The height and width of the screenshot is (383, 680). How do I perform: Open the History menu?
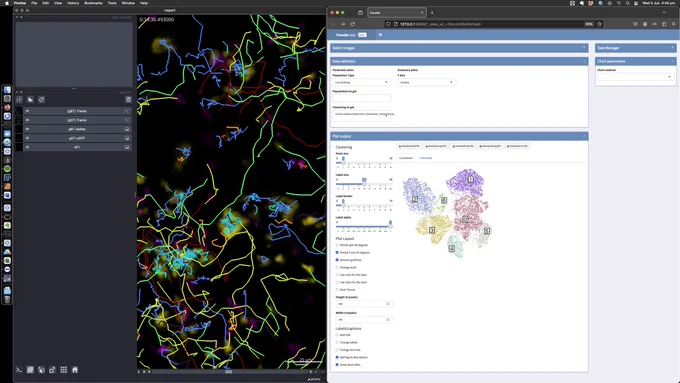coord(73,3)
